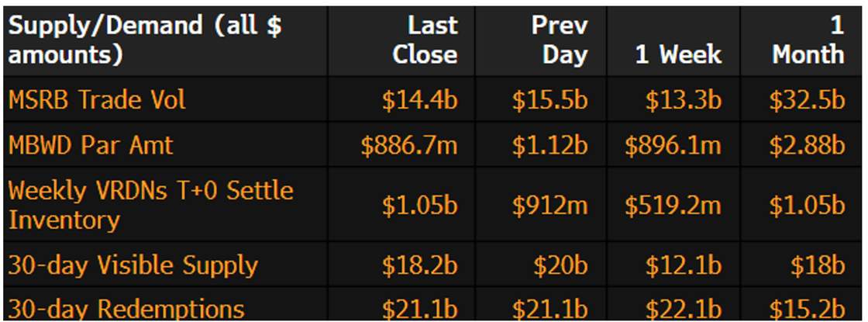Select the 30-day Redemptions row label

126,309
